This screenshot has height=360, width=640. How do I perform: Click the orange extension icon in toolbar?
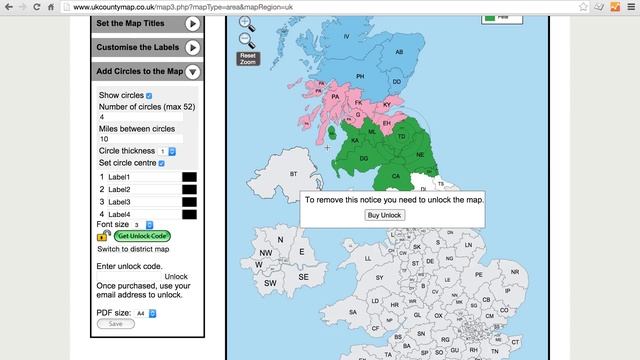click(615, 7)
